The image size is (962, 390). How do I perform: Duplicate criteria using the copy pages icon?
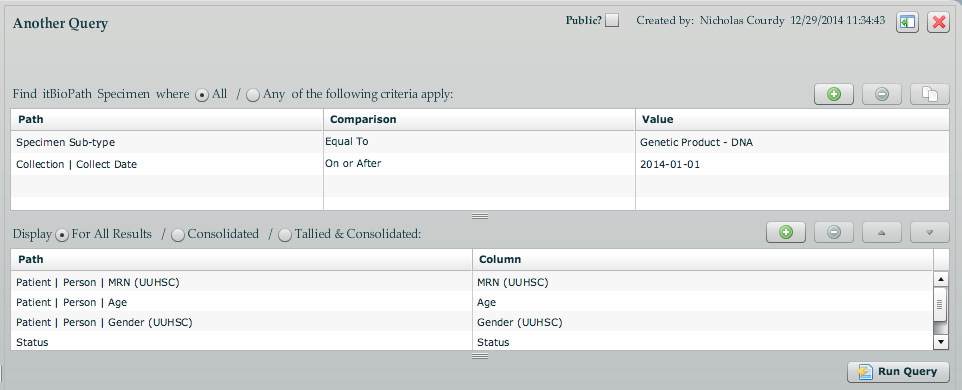point(930,94)
